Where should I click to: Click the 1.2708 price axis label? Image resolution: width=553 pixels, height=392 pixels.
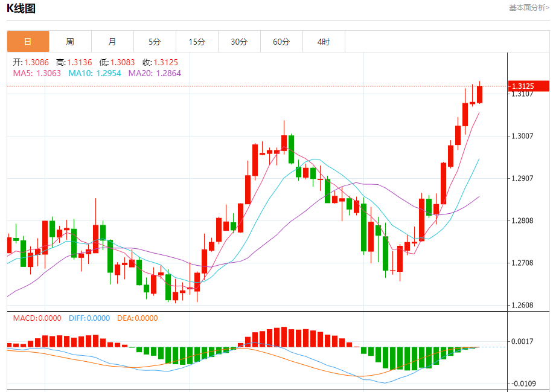(x=522, y=263)
